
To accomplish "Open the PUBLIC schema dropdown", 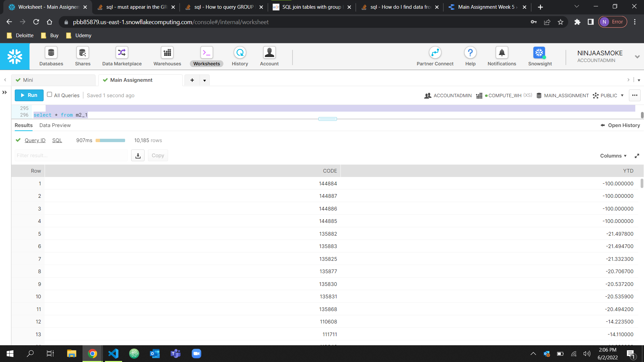I will [623, 96].
